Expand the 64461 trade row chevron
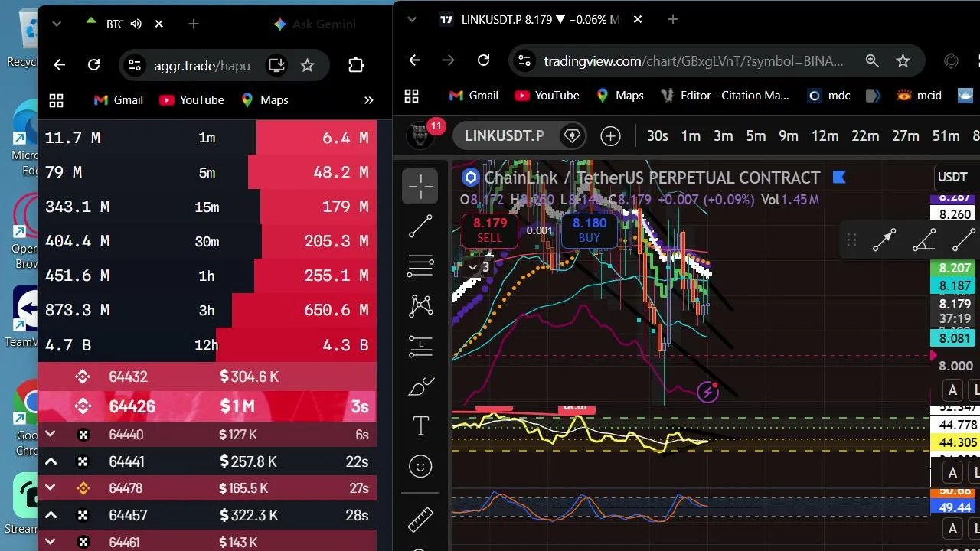Viewport: 980px width, 551px height. 51,542
